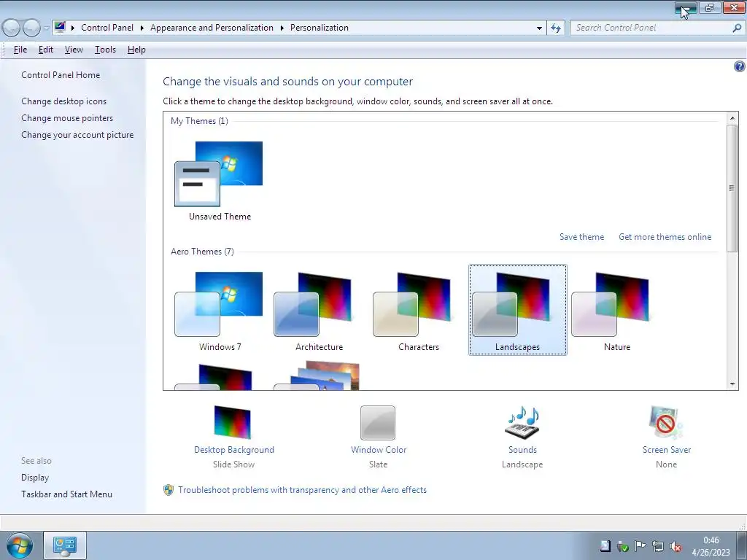Click the security shield tray icon

pyautogui.click(x=622, y=546)
